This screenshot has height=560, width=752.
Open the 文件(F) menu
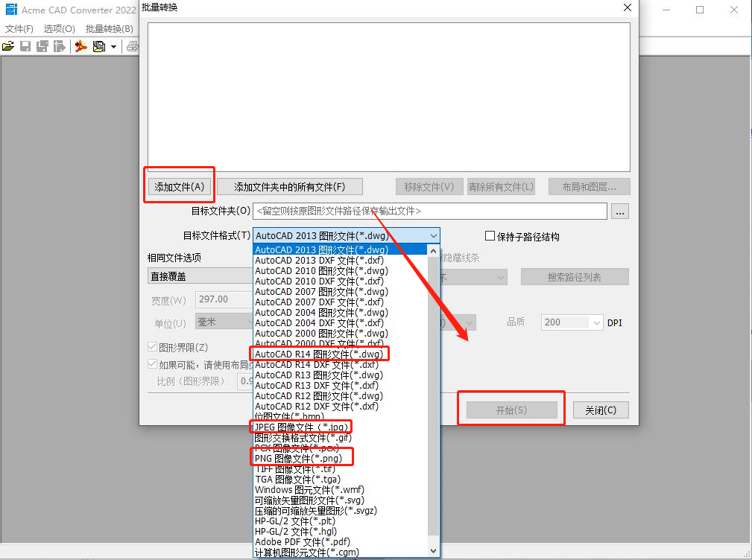tap(19, 29)
